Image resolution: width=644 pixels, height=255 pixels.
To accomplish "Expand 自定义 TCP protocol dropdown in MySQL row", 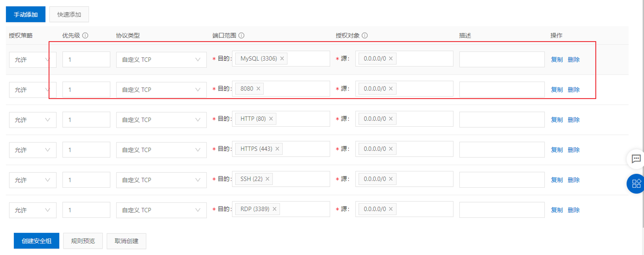I will coord(161,60).
